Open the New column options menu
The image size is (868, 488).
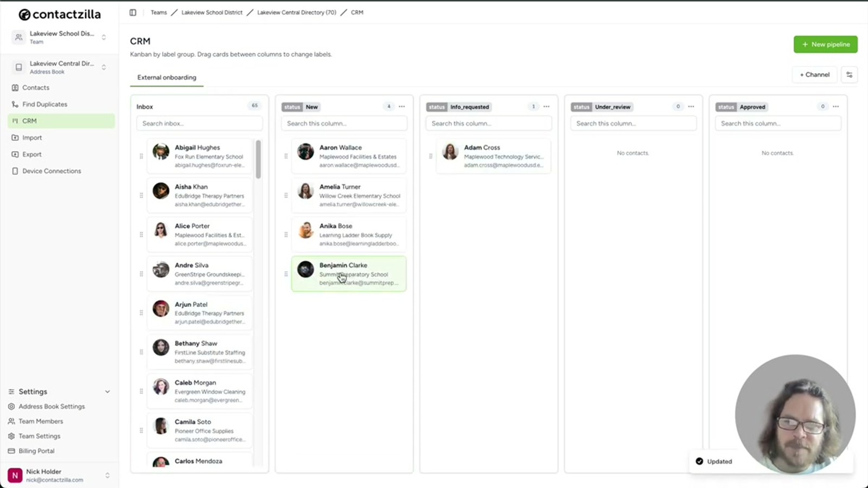[402, 107]
